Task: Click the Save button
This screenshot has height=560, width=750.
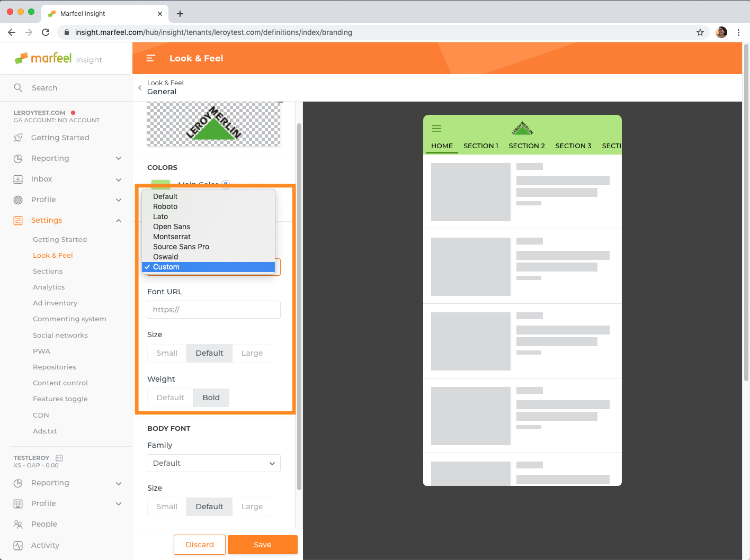Action: point(263,545)
